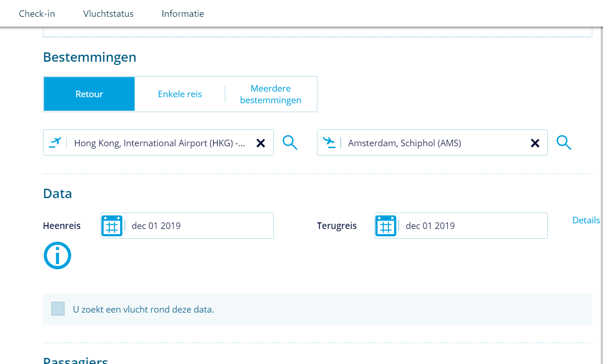The height and width of the screenshot is (364, 603).
Task: Open the Vluchtstatus menu item
Action: tap(108, 14)
